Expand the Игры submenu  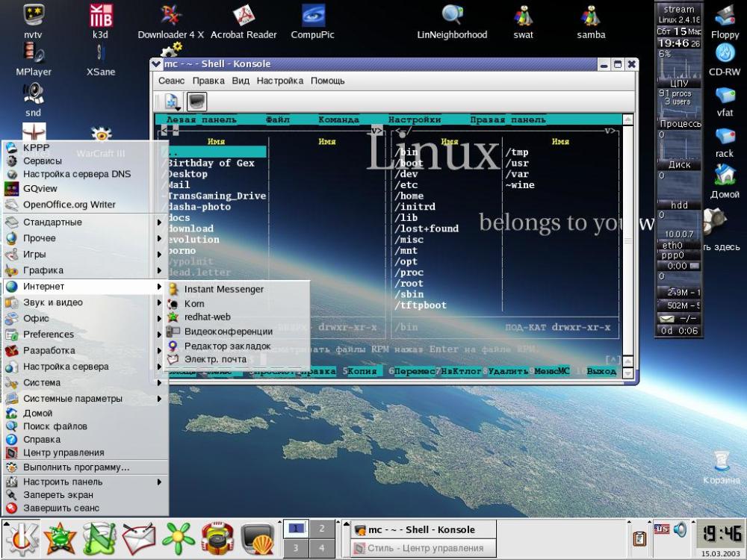84,255
